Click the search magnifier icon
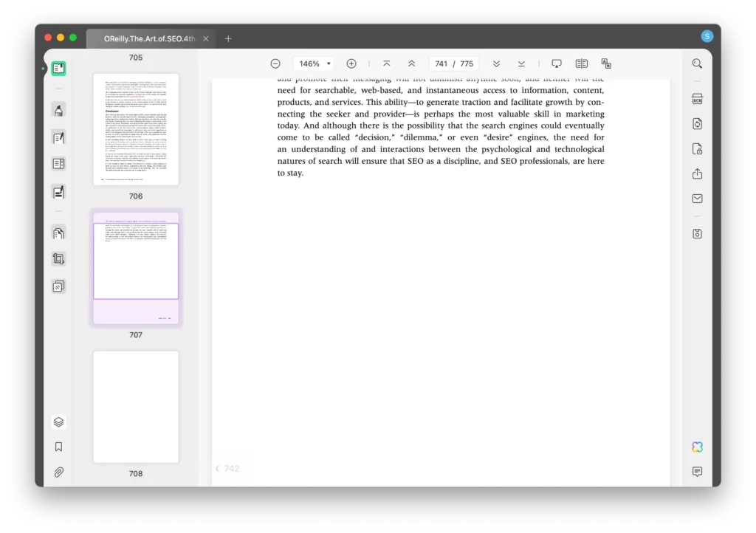Viewport: 756px width, 533px height. (697, 64)
